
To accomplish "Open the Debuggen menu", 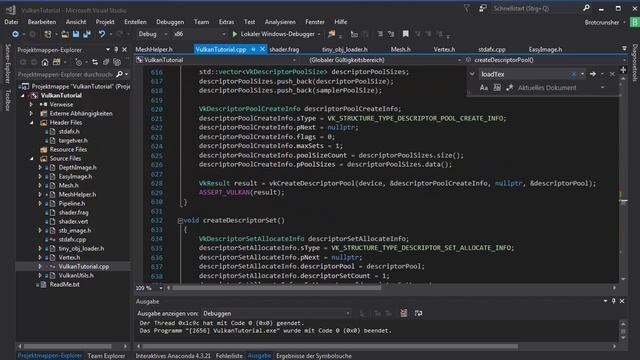I will tap(170, 22).
